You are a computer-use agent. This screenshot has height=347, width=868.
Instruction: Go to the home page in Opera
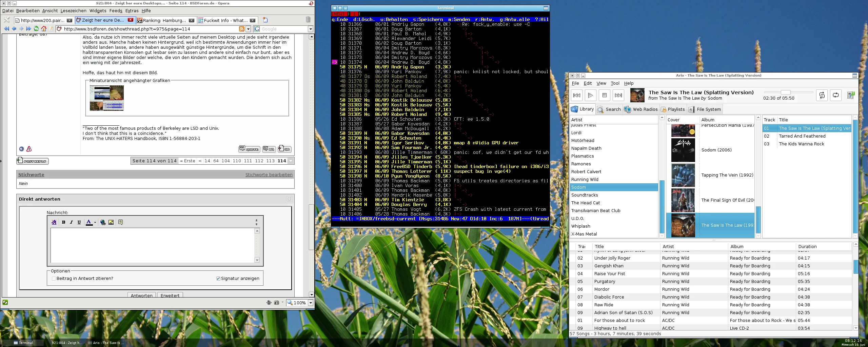pyautogui.click(x=44, y=29)
